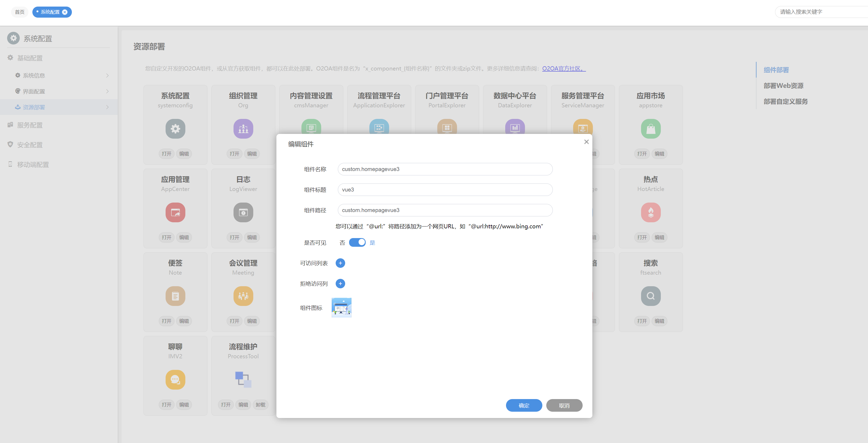Add entry to 可访问列表 with plus
Screen dimensions: 868x443
click(x=340, y=263)
